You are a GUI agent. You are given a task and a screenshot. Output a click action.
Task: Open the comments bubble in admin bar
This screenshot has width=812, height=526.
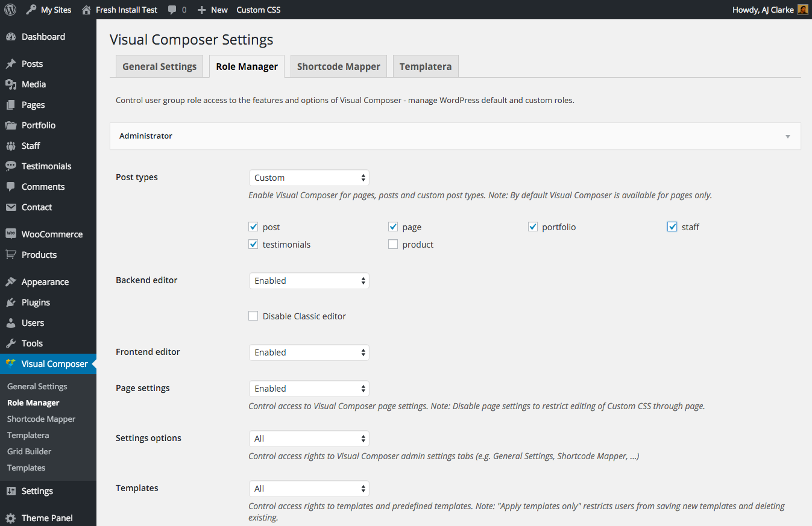pos(173,10)
